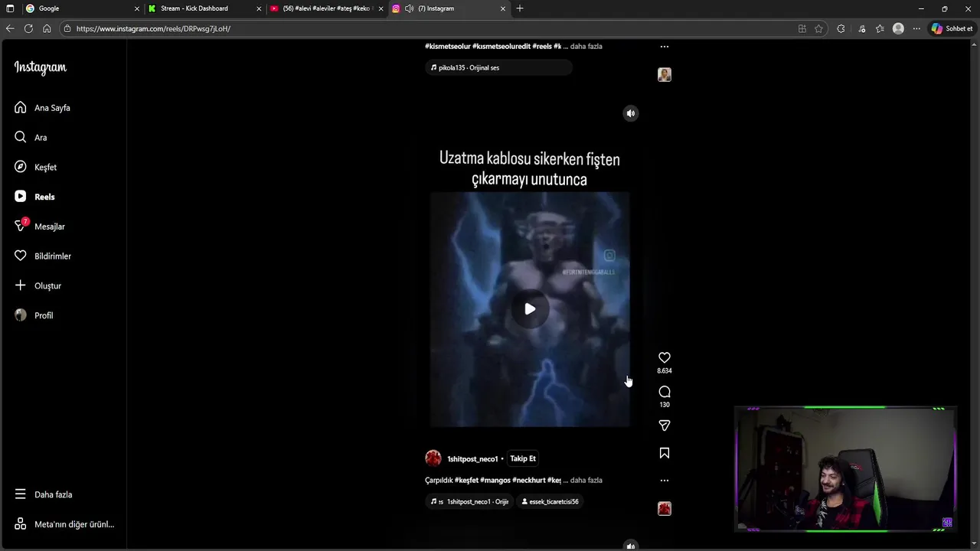Viewport: 980px width, 551px height.
Task: Mute the Instagram tab speaker icon
Action: pyautogui.click(x=409, y=8)
